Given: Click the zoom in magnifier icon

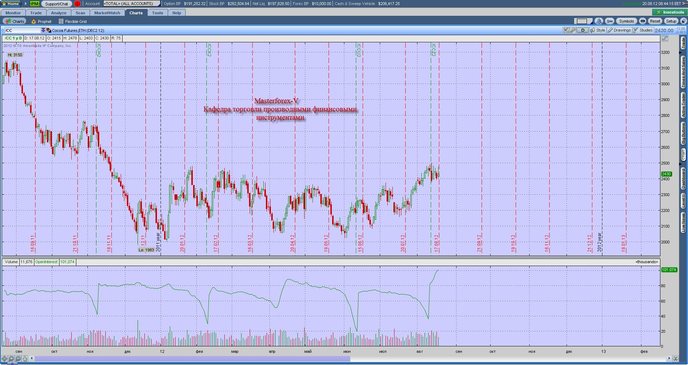Looking at the screenshot, I should (x=12, y=358).
